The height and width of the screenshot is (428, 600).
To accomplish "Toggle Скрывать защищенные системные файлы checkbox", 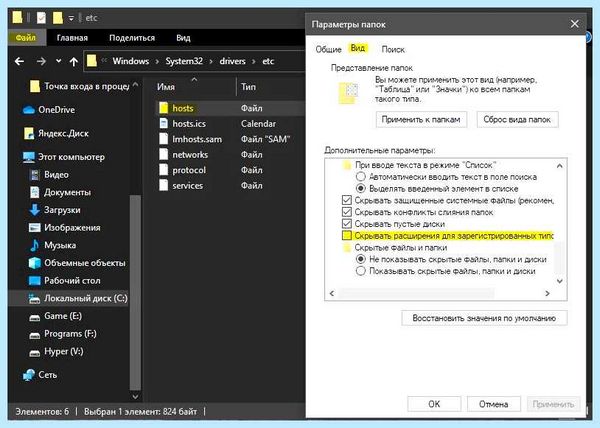I will click(x=347, y=200).
